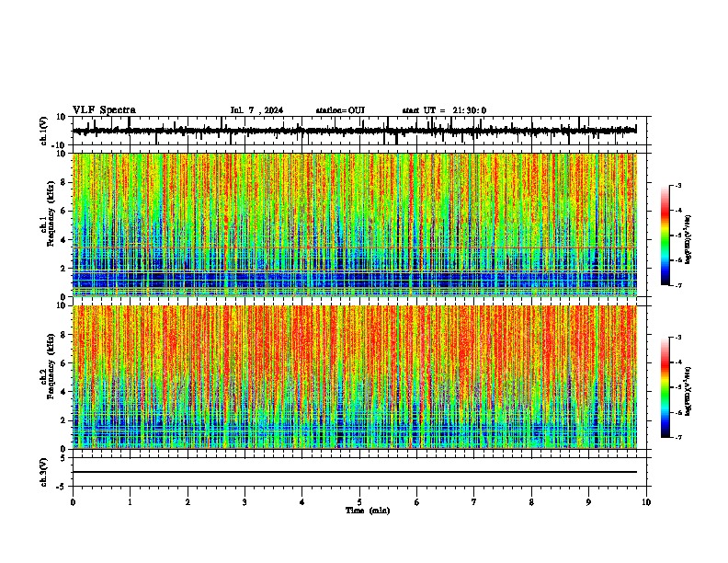Click the '8' tick on ch.1 frequency axis

point(64,182)
